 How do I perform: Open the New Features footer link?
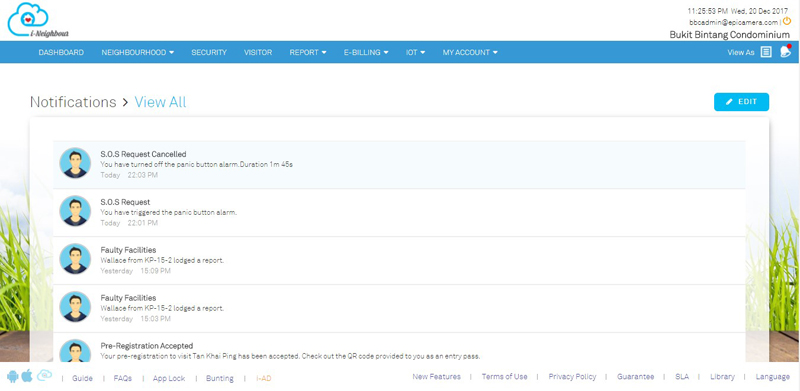436,377
